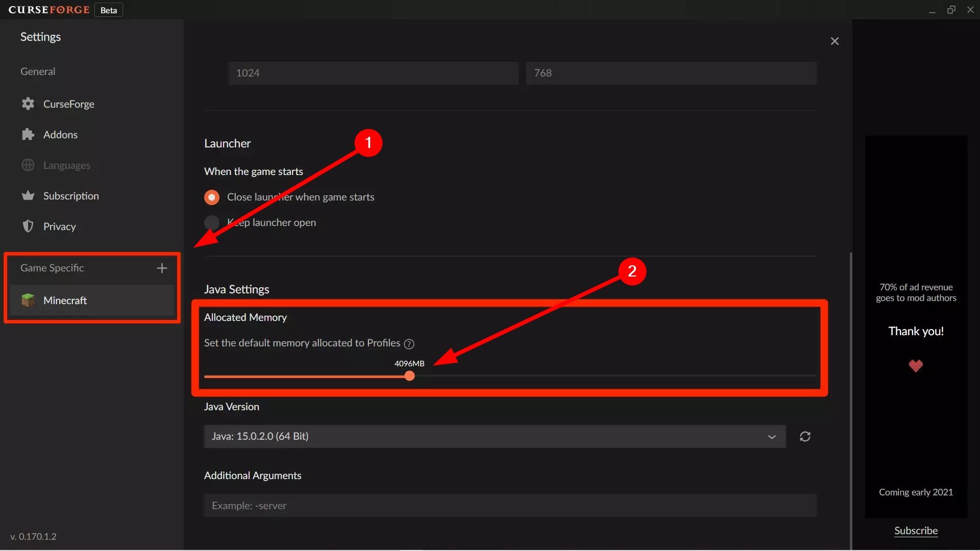This screenshot has height=551, width=980.
Task: Select Close launcher when game starts
Action: tap(212, 197)
